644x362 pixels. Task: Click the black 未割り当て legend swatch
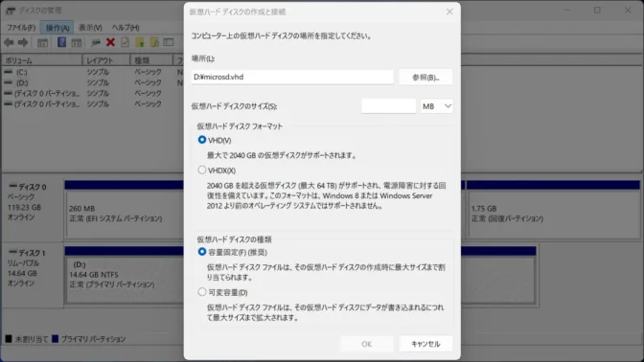(x=9, y=339)
